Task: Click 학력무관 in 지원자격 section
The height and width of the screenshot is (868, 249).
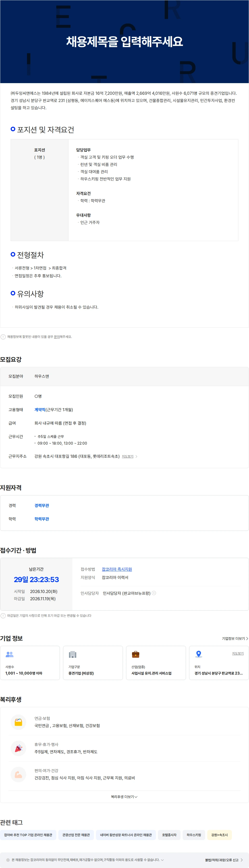Action: coord(41,519)
